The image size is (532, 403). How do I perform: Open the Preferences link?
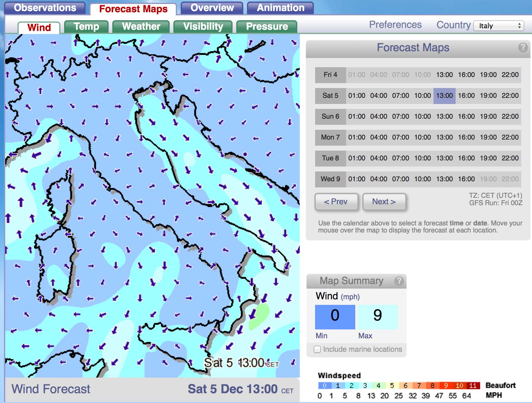(x=395, y=25)
